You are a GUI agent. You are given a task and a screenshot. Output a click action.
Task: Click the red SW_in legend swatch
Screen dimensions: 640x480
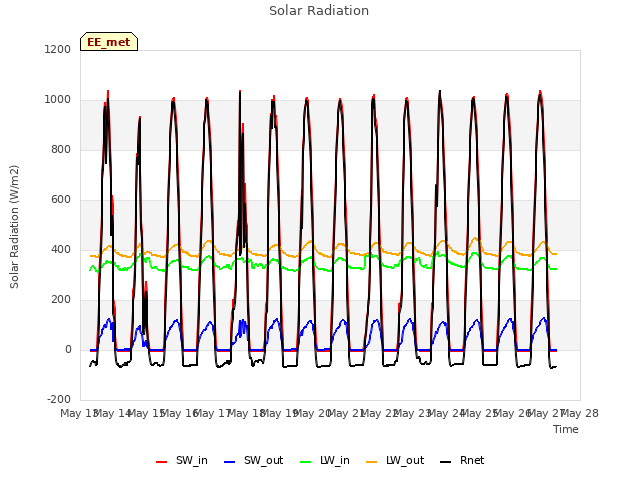coord(162,462)
